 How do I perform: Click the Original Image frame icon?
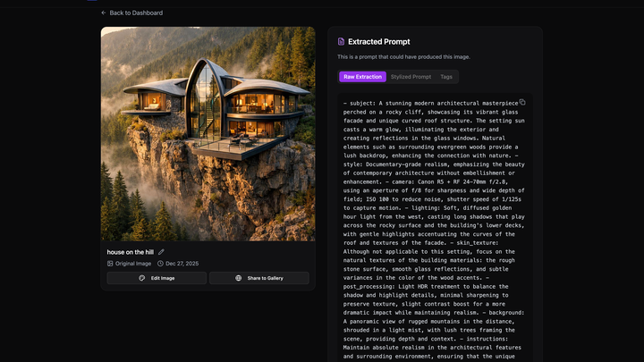[110, 264]
